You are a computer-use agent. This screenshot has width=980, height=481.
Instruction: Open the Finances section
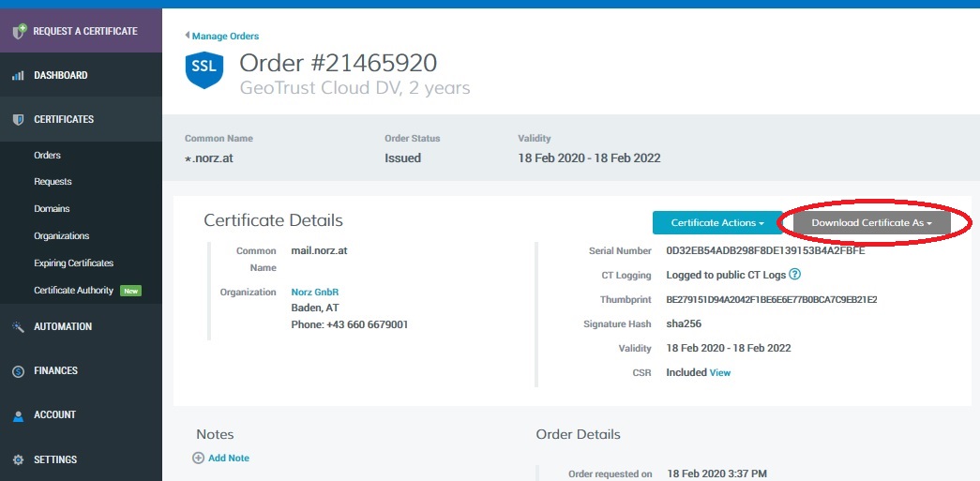click(x=81, y=371)
